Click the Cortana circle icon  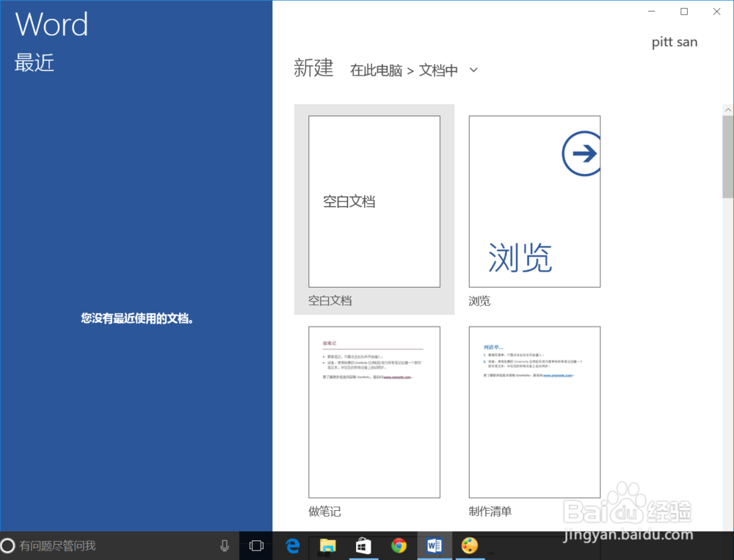pyautogui.click(x=8, y=545)
